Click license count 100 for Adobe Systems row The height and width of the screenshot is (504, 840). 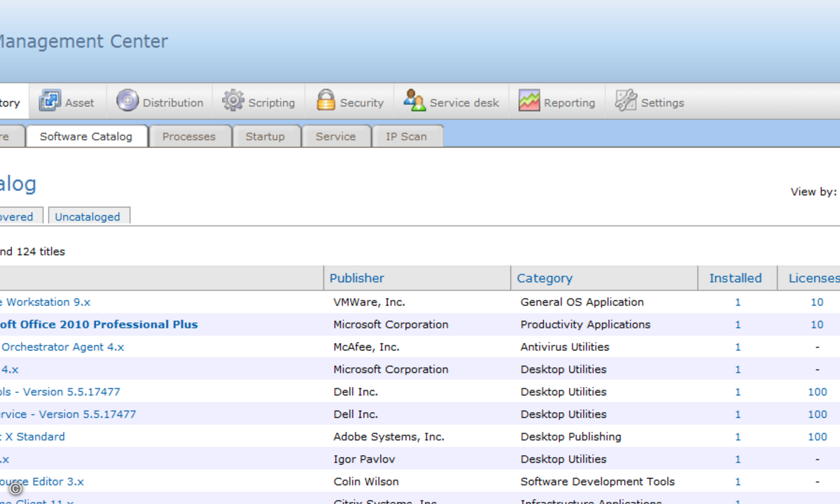tap(818, 437)
